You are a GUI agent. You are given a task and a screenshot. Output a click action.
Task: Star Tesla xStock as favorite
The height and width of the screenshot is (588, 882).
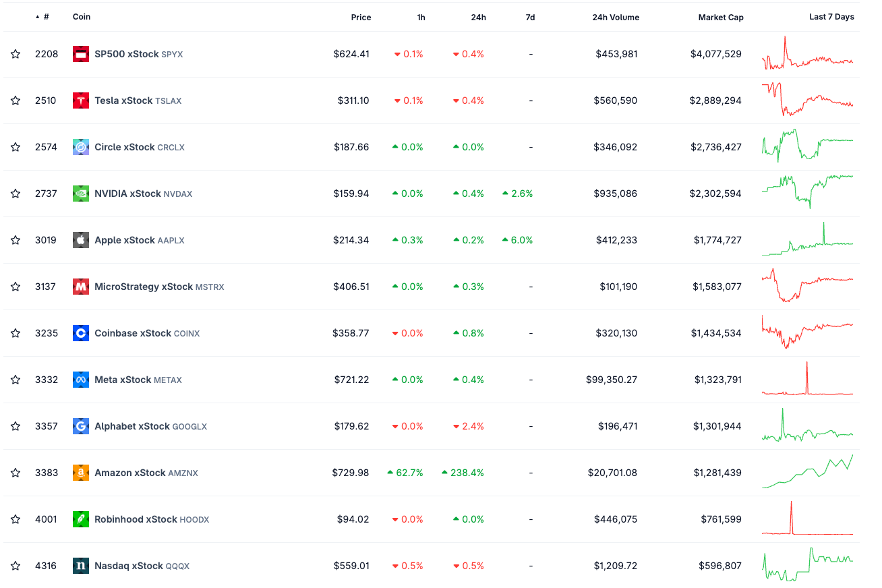tap(16, 100)
